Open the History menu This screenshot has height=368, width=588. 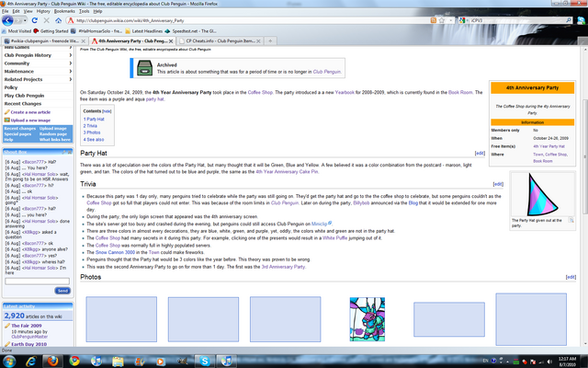click(x=43, y=11)
